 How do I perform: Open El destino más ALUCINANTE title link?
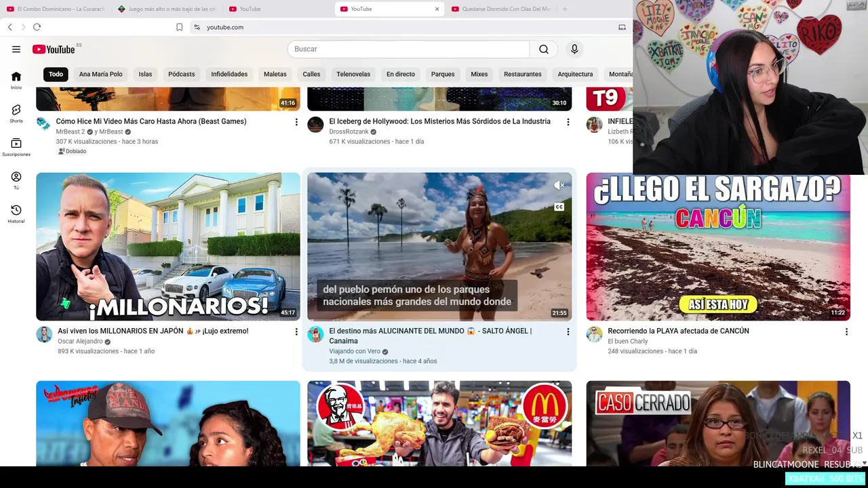tap(430, 335)
